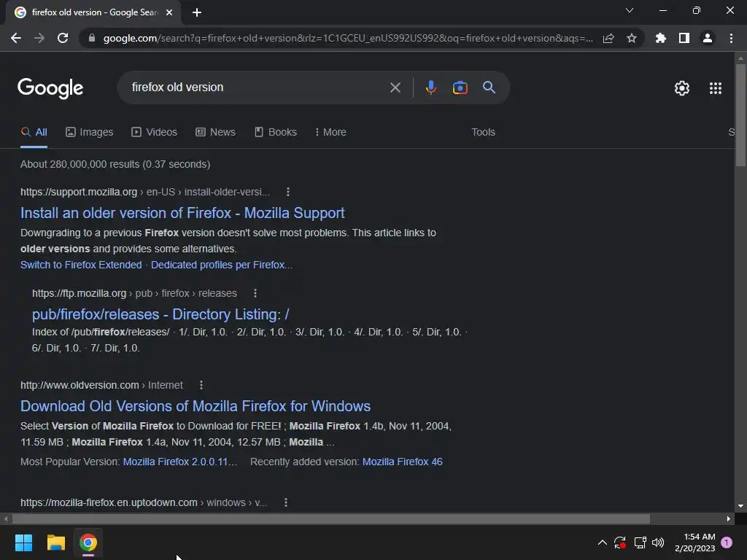The image size is (747, 560).
Task: Open the notification badge in taskbar
Action: click(727, 542)
